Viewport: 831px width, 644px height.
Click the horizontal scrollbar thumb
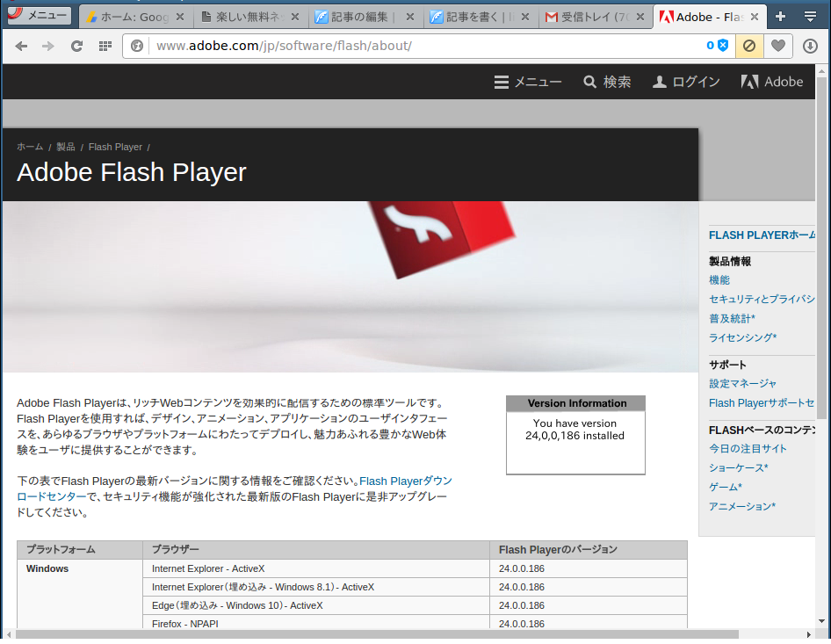[x=377, y=634]
